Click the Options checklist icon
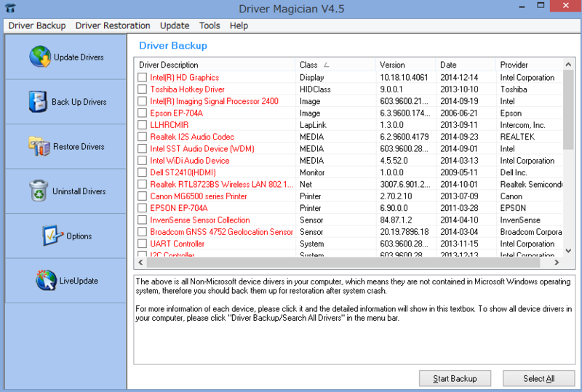The image size is (582, 392). (x=52, y=236)
